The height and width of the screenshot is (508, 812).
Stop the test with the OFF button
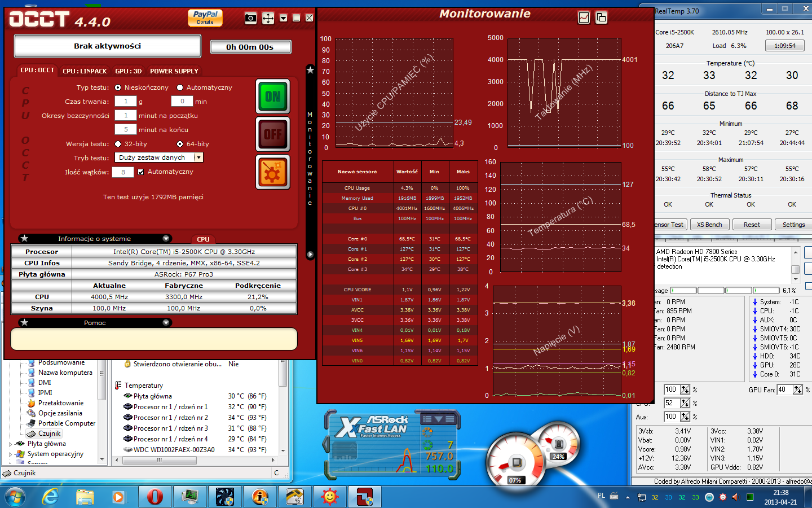click(273, 134)
